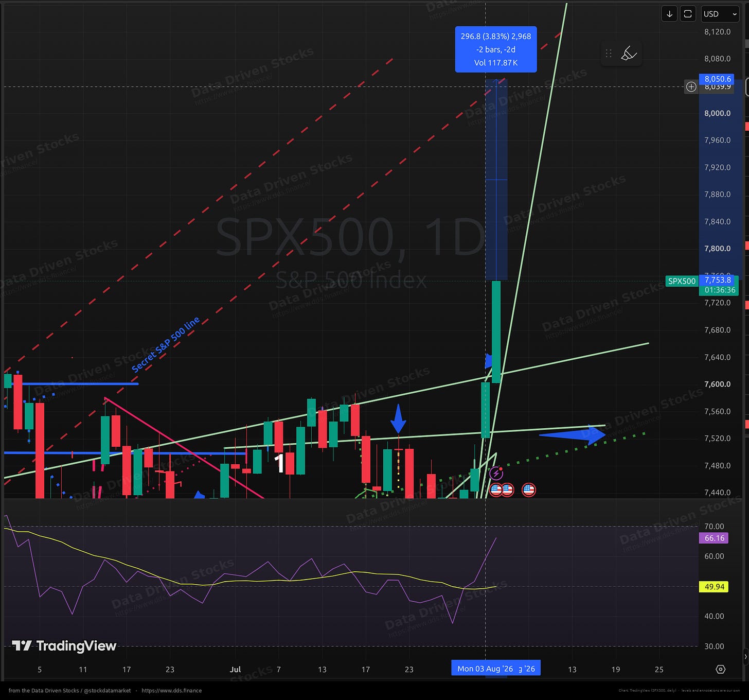Viewport: 749px width, 700px height.
Task: Open chart settings hexagon gear icon
Action: (721, 669)
